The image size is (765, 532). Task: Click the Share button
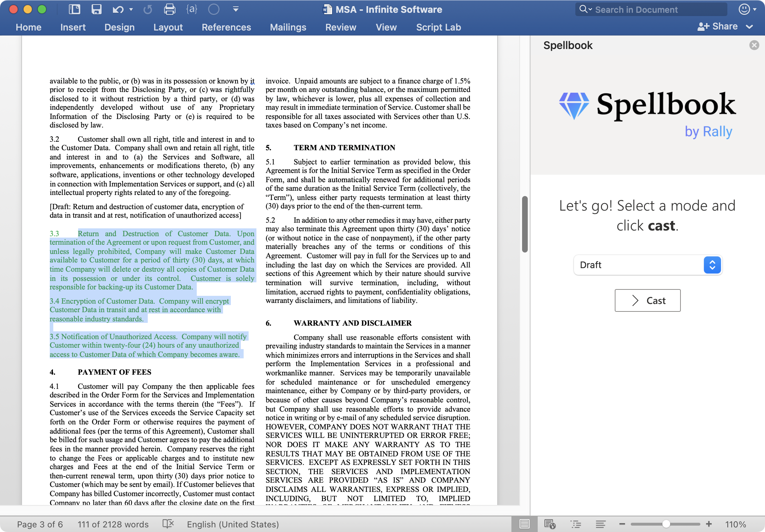[718, 27]
